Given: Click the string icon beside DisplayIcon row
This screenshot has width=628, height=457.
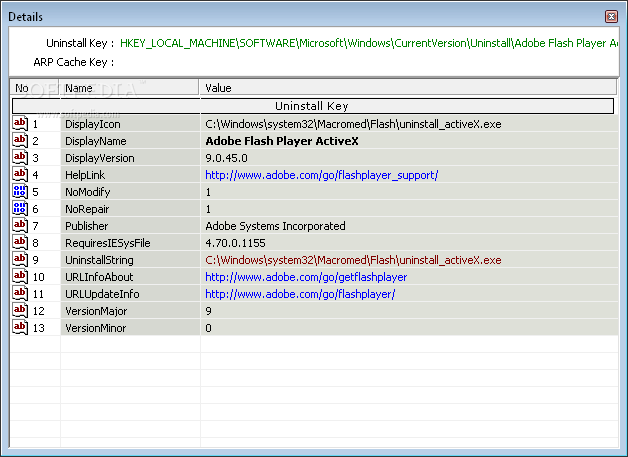Looking at the screenshot, I should (20, 123).
